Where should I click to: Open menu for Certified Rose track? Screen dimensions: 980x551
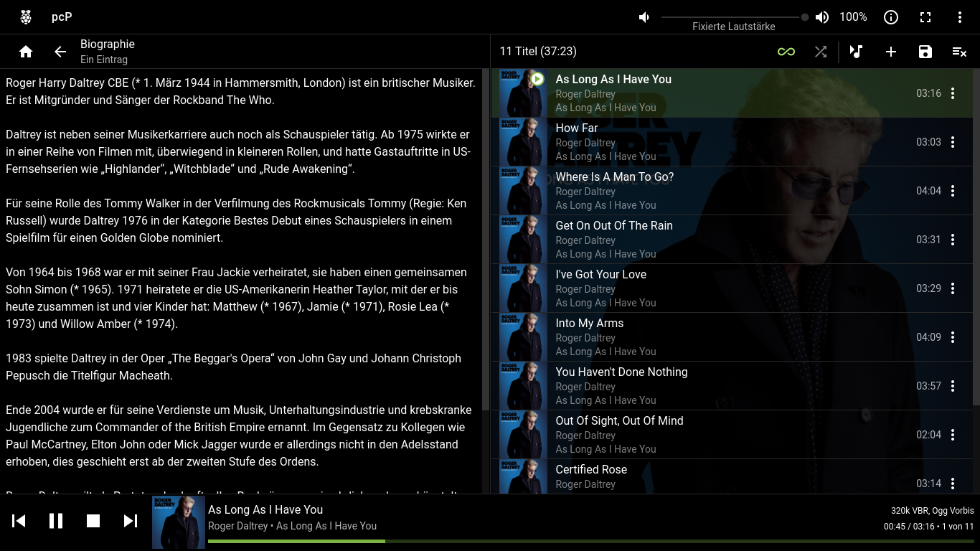pyautogui.click(x=953, y=484)
